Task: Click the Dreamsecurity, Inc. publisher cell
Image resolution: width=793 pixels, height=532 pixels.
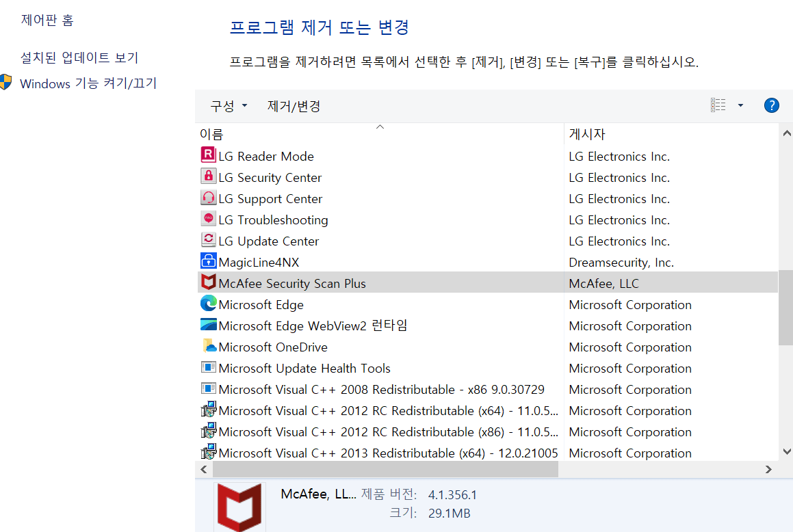Action: tap(621, 262)
